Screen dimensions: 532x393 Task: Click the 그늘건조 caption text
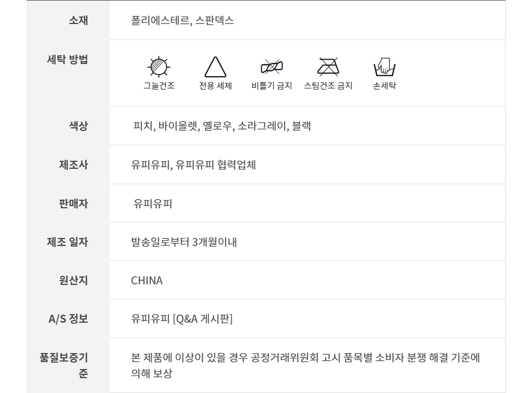(159, 86)
